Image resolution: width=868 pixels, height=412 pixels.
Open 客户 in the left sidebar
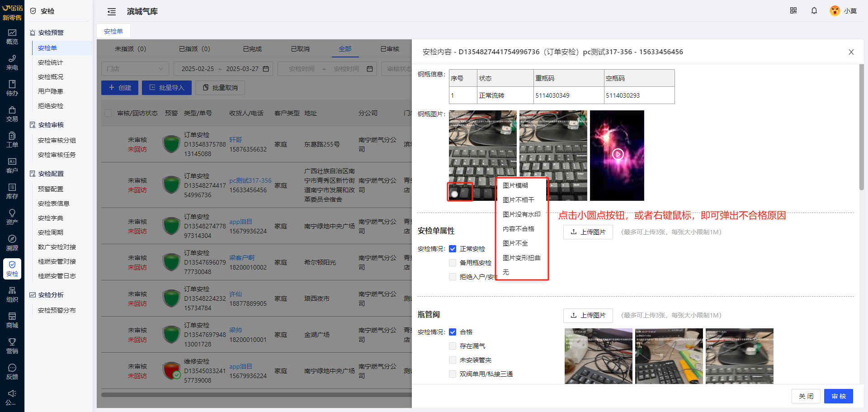pyautogui.click(x=12, y=165)
